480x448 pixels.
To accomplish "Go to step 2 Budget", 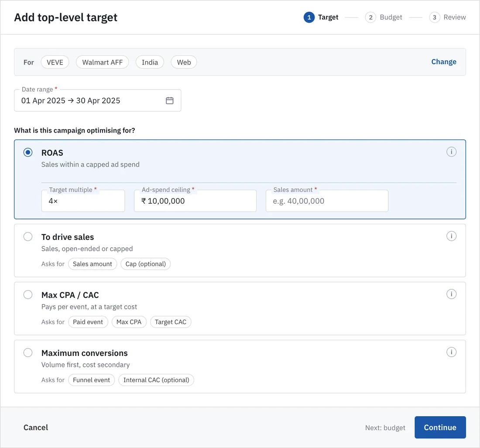I will [384, 17].
